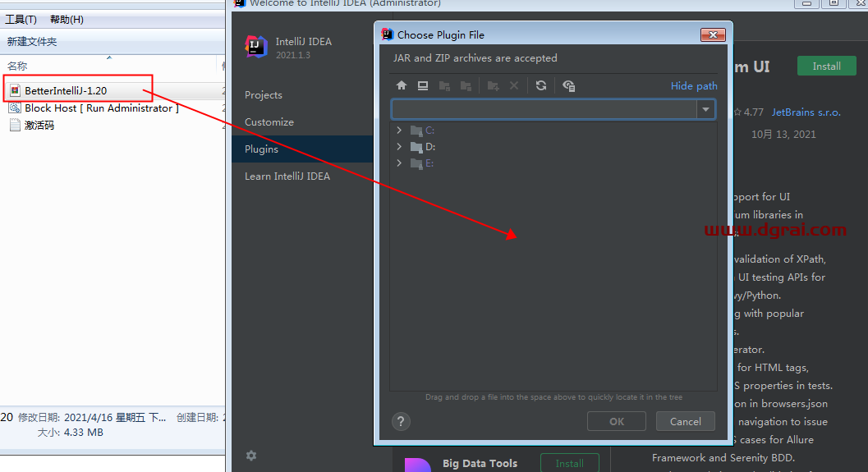Open the 帮助(H) menu
The image size is (868, 472).
tap(67, 20)
